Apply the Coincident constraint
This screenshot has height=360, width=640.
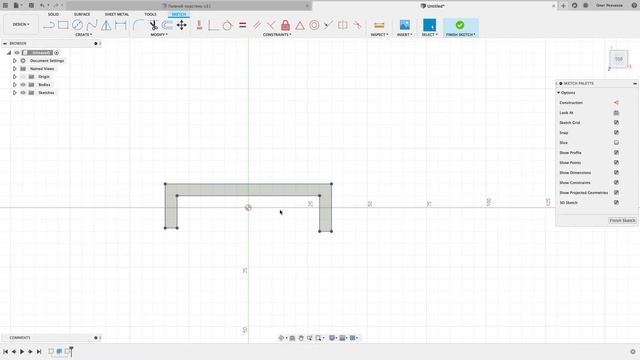click(271, 25)
